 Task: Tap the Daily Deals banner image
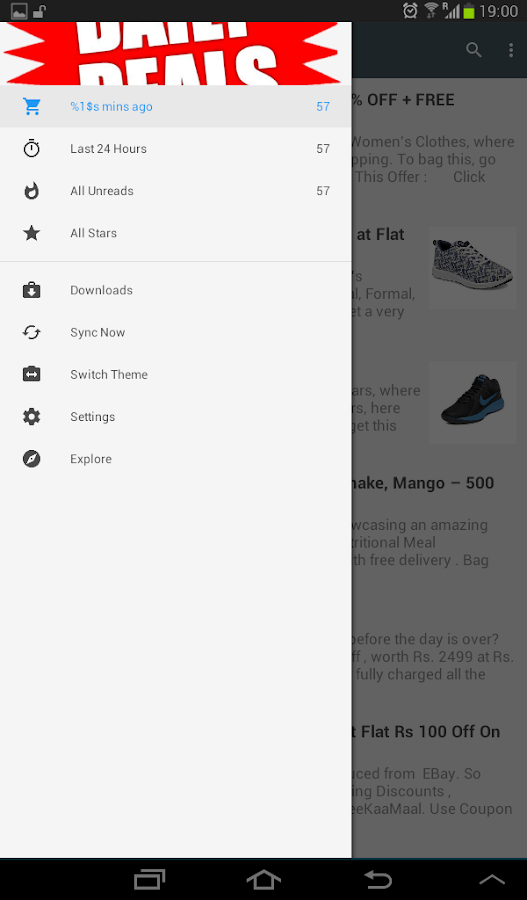pos(176,53)
